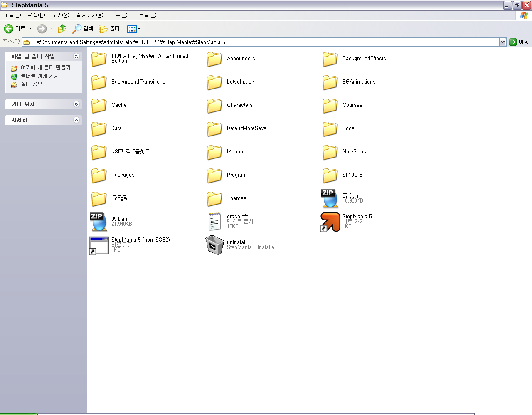Image resolution: width=532 pixels, height=415 pixels.
Task: Select the KSF제작 3종셋트 folder icon
Action: [x=99, y=152]
